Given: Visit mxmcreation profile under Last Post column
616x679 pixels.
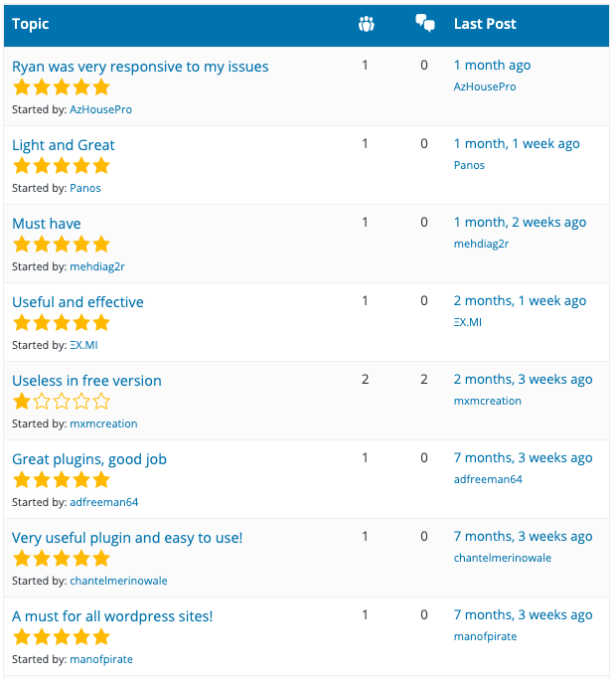Looking at the screenshot, I should pyautogui.click(x=488, y=401).
